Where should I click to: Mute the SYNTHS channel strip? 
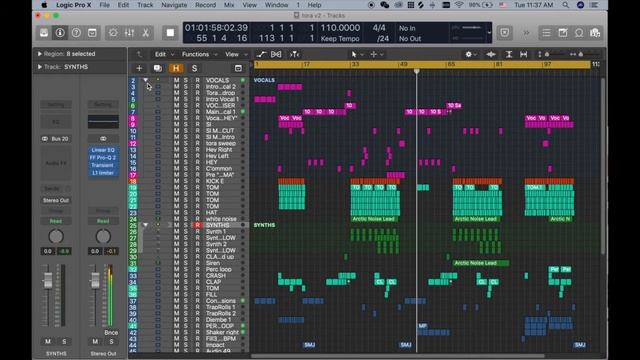(48, 342)
